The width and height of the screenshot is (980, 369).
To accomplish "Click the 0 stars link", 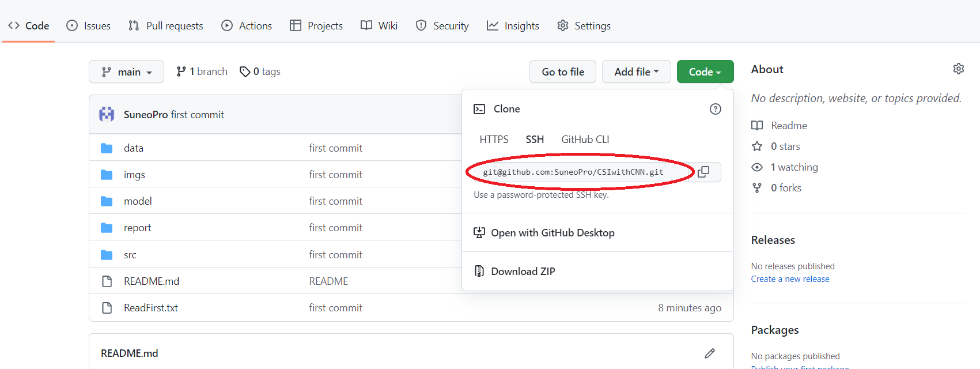I will point(785,146).
